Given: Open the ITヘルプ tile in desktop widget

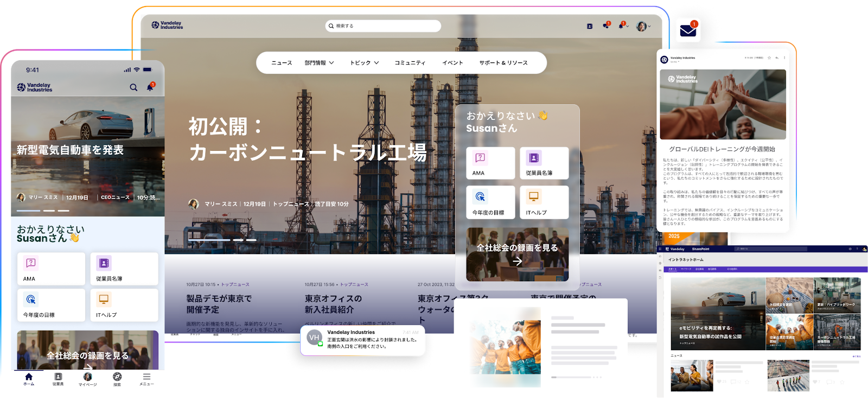Looking at the screenshot, I should tap(544, 202).
